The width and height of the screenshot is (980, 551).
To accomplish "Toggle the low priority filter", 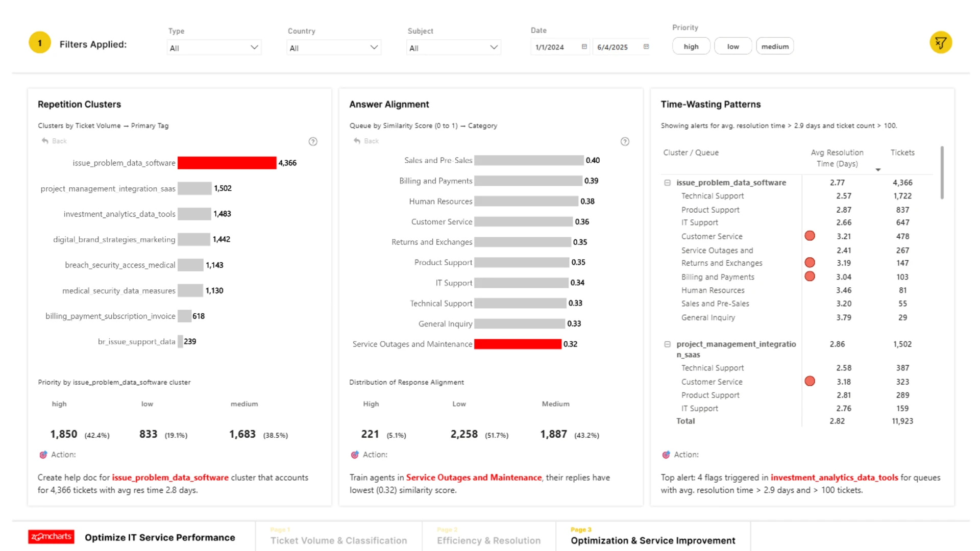I will point(732,46).
